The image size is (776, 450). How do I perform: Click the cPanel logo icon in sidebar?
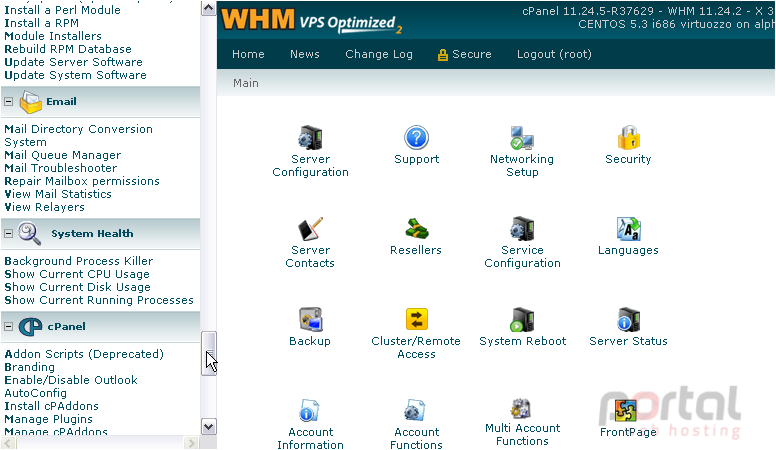click(x=30, y=327)
